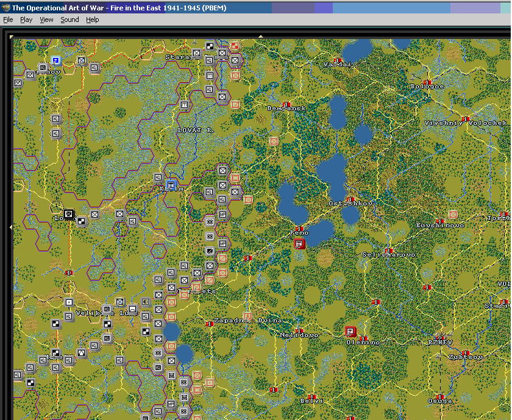
Task: Click the game icon in the title bar
Action: point(6,7)
